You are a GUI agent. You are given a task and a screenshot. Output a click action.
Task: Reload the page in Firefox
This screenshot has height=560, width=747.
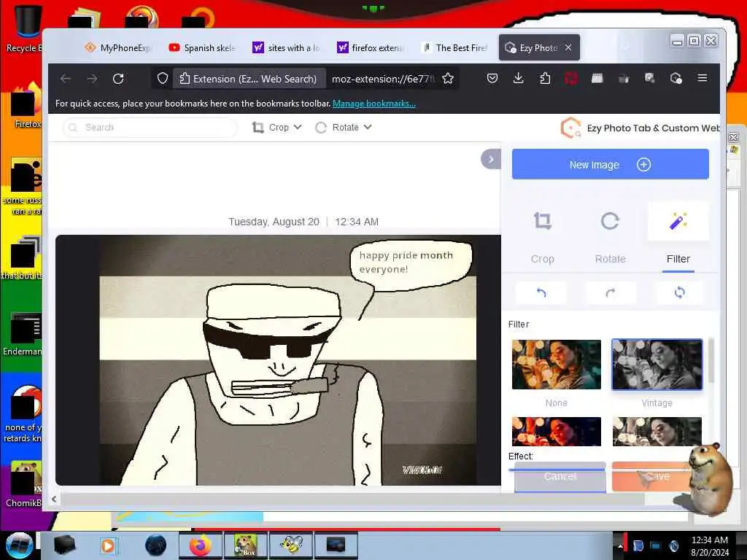[x=118, y=79]
